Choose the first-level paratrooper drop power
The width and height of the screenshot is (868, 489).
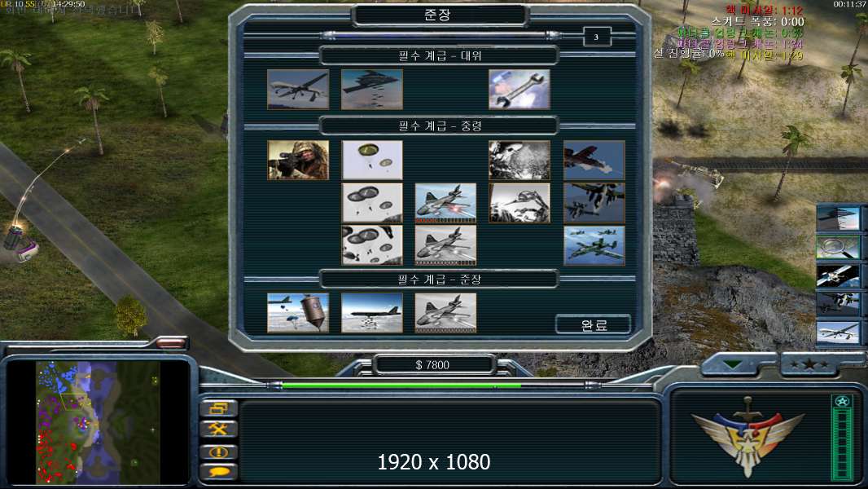coord(372,160)
